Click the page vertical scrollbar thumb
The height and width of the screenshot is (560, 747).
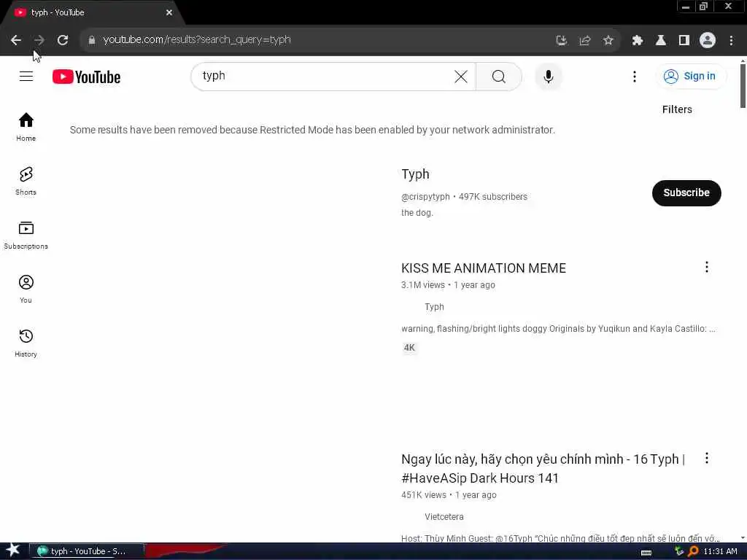(743, 86)
